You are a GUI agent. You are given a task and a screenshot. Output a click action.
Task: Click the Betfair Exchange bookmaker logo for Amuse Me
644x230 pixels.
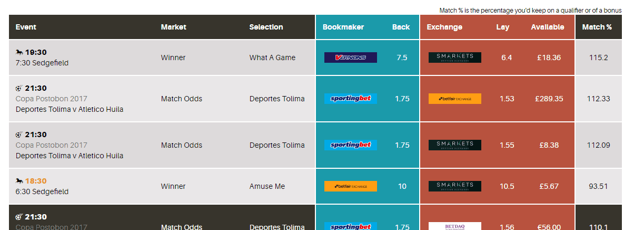(x=350, y=186)
